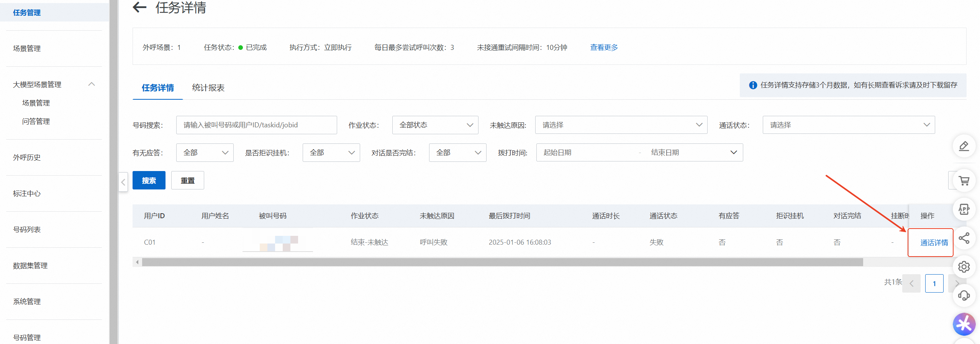Switch to the 统计报表 tab

click(x=208, y=88)
